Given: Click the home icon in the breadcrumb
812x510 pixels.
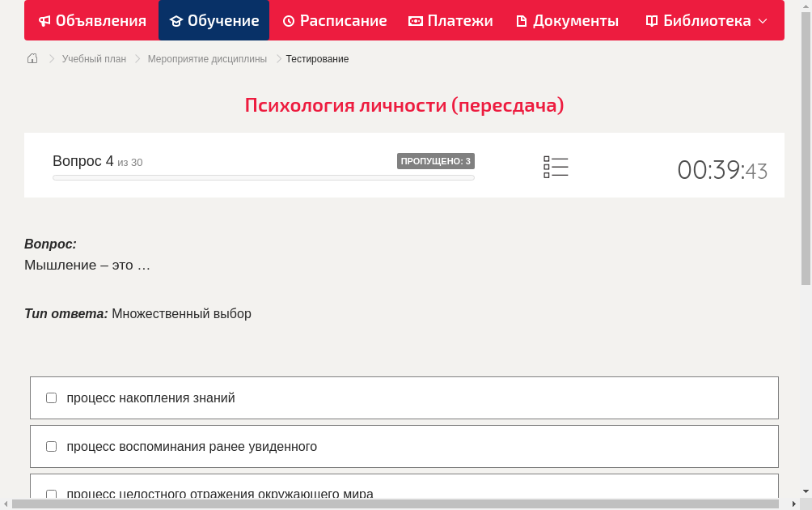Looking at the screenshot, I should click(x=32, y=58).
